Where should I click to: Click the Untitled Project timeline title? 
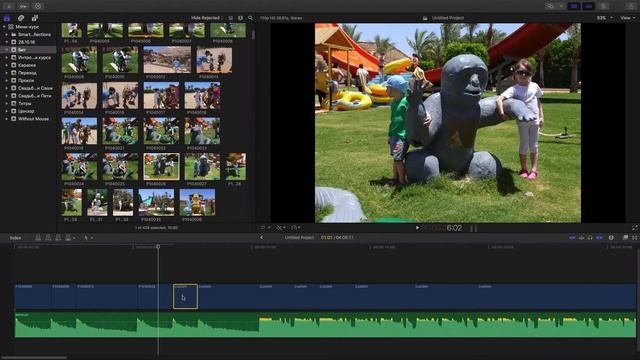tap(299, 238)
